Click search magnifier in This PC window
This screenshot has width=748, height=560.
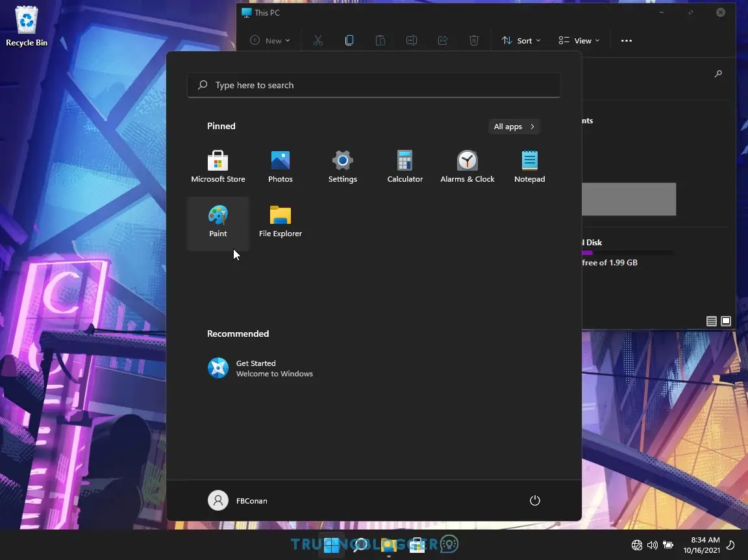(x=718, y=74)
